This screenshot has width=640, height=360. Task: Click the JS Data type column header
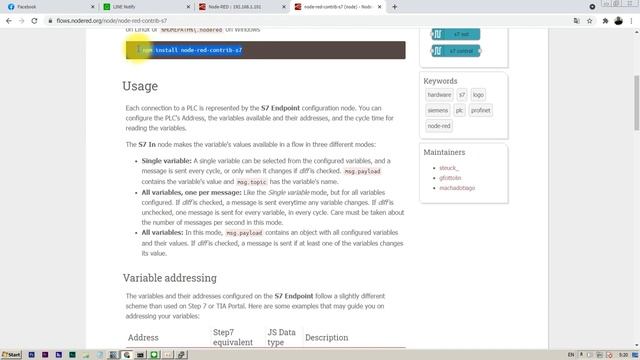coord(281,337)
